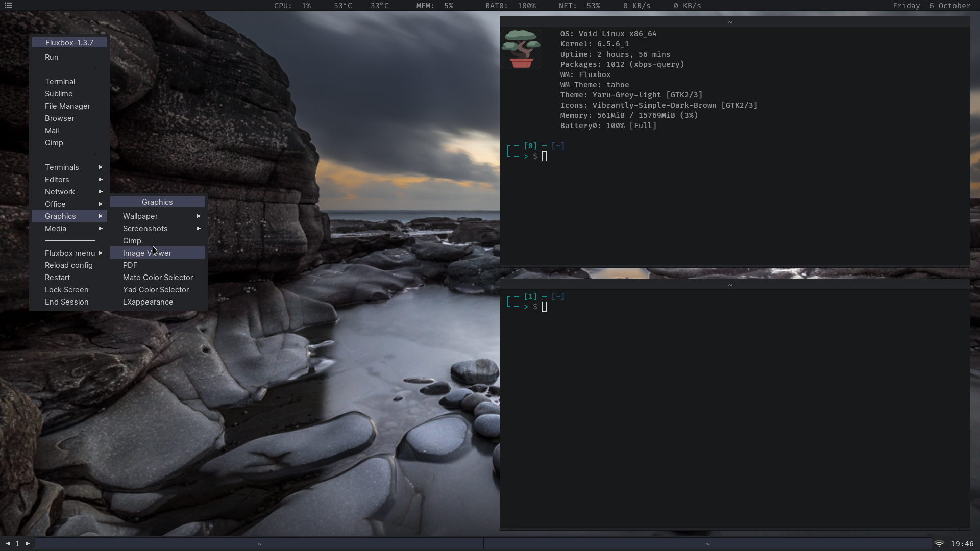The width and height of the screenshot is (980, 551).
Task: Open Image Viewer from Graphics submenu
Action: pos(157,253)
